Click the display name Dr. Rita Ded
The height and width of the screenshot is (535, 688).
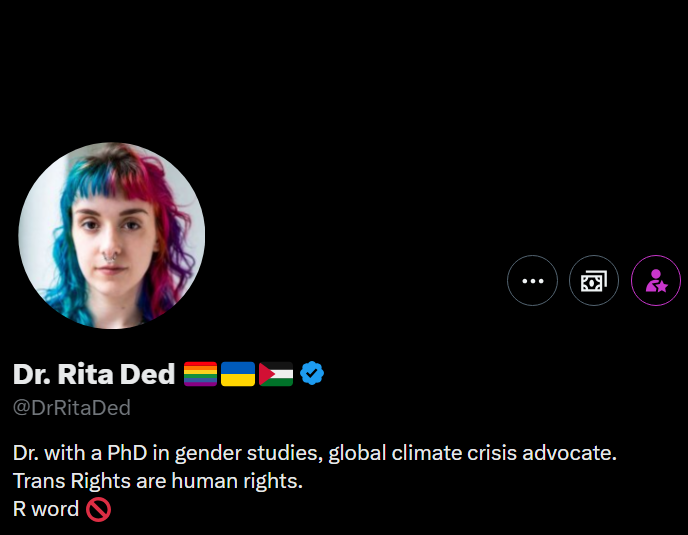pyautogui.click(x=94, y=374)
